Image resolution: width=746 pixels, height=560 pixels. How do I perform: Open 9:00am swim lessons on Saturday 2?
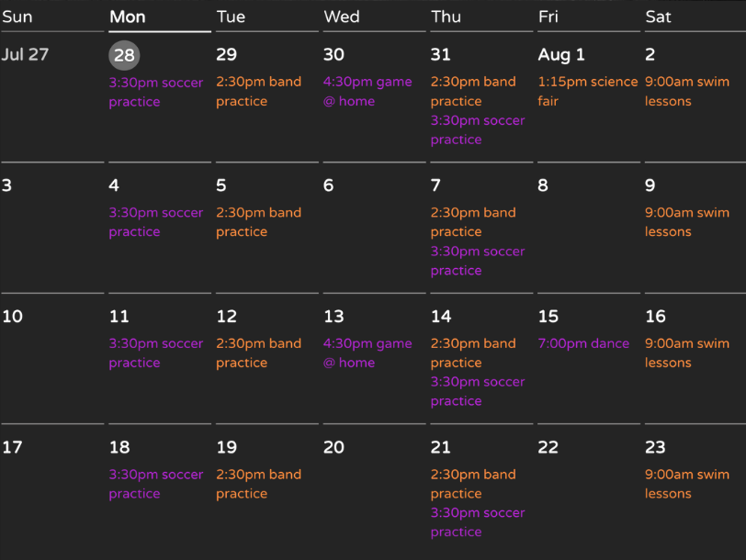pyautogui.click(x=687, y=91)
